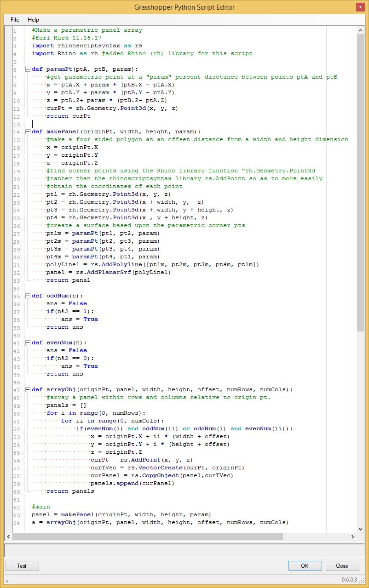This screenshot has width=369, height=588.
Task: Collapse the arrayObj function fold marker
Action: click(28, 389)
